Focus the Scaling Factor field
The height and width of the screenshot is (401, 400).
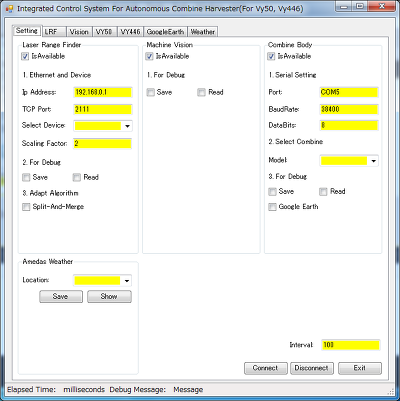tap(103, 144)
